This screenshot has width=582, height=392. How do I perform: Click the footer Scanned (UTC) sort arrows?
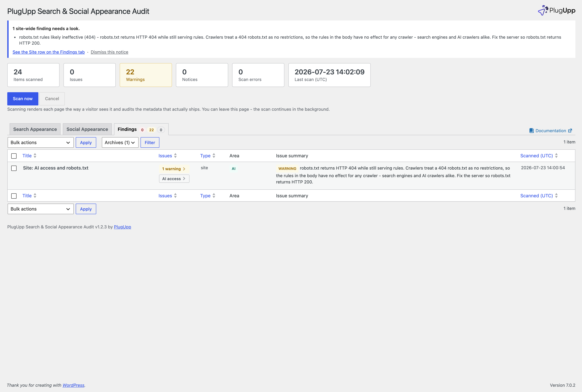(556, 196)
